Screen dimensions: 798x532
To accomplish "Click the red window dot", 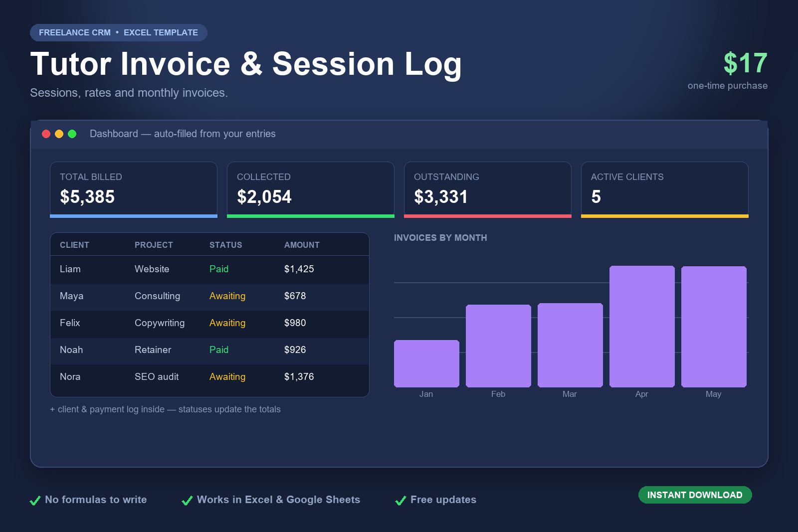I will (x=46, y=134).
